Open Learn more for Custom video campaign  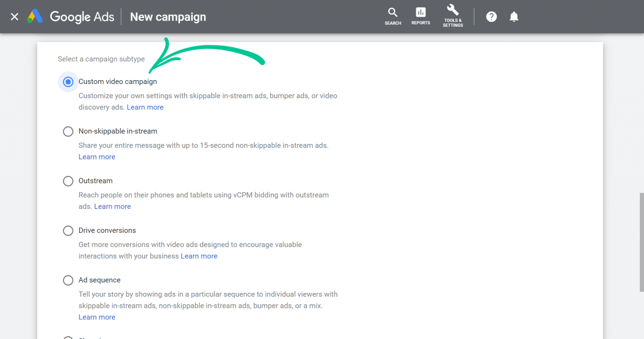tap(145, 107)
